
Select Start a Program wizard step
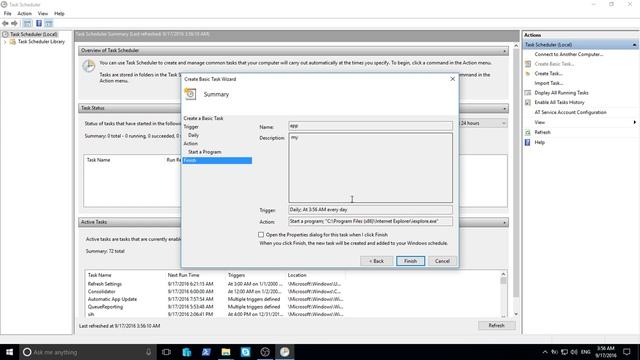[x=204, y=152]
